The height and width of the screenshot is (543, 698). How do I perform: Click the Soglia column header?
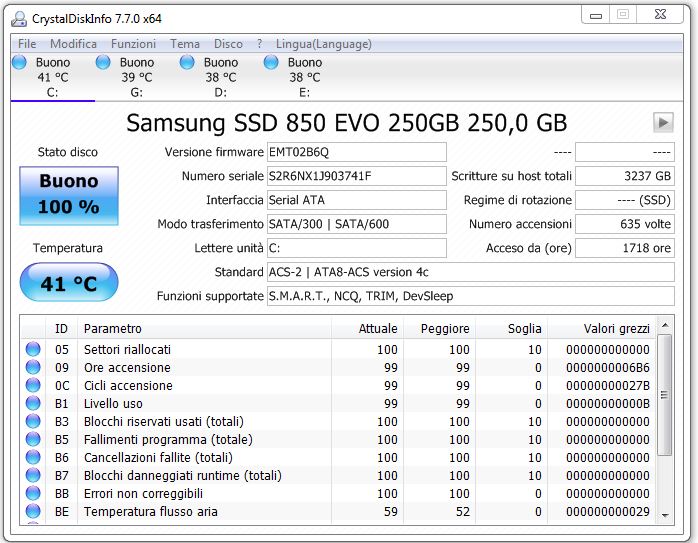coord(511,328)
